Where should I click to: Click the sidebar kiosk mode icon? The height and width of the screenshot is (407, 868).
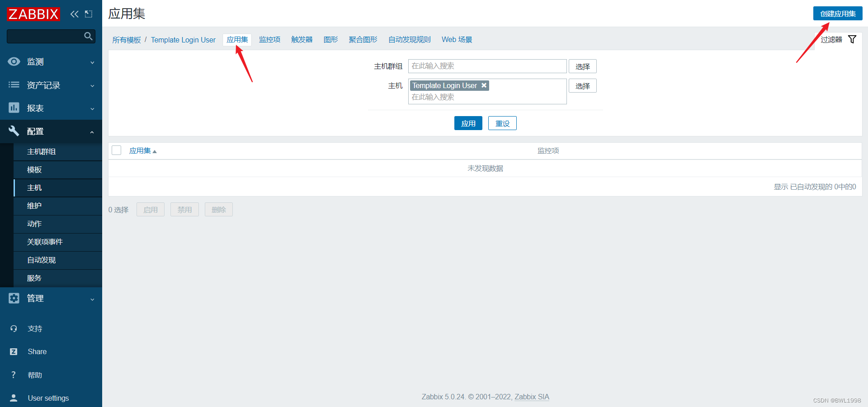[x=89, y=14]
